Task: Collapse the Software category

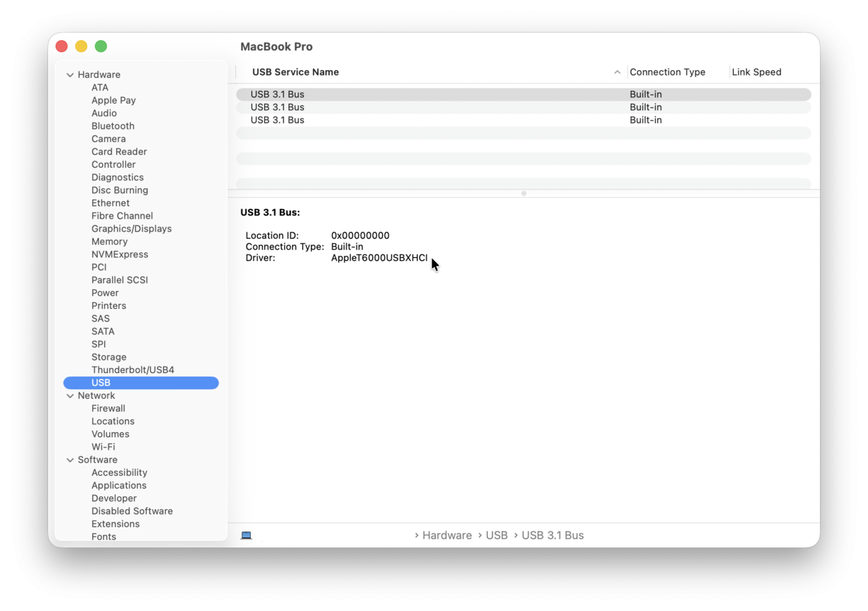Action: click(70, 460)
